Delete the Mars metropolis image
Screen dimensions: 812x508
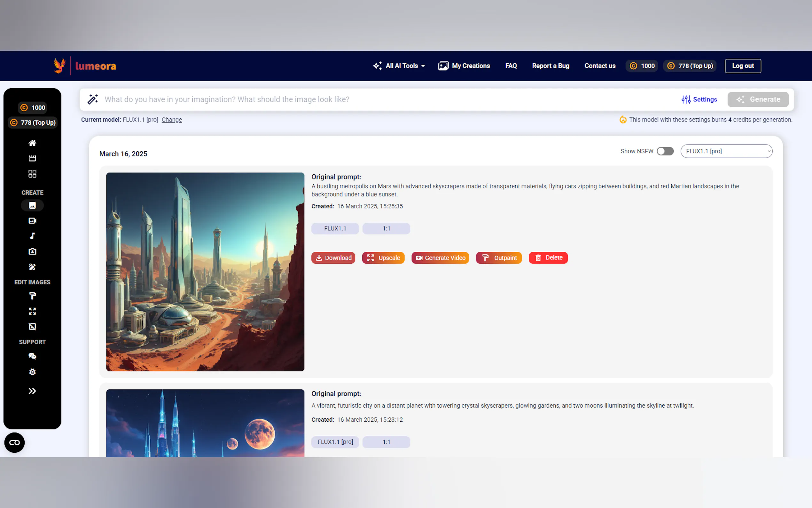(x=548, y=258)
